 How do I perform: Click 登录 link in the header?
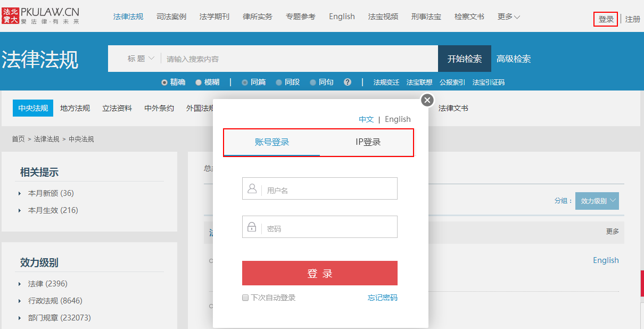pyautogui.click(x=606, y=19)
